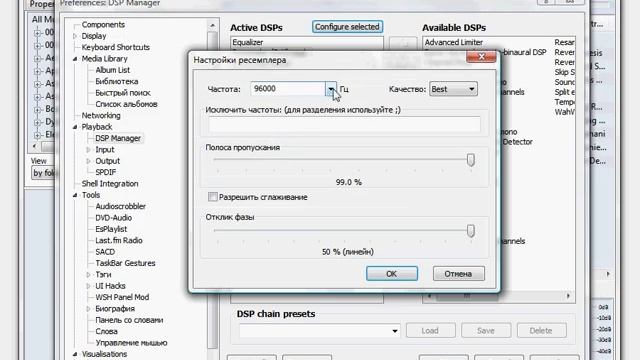Select Audioscrobbler under Tools

[x=120, y=207]
